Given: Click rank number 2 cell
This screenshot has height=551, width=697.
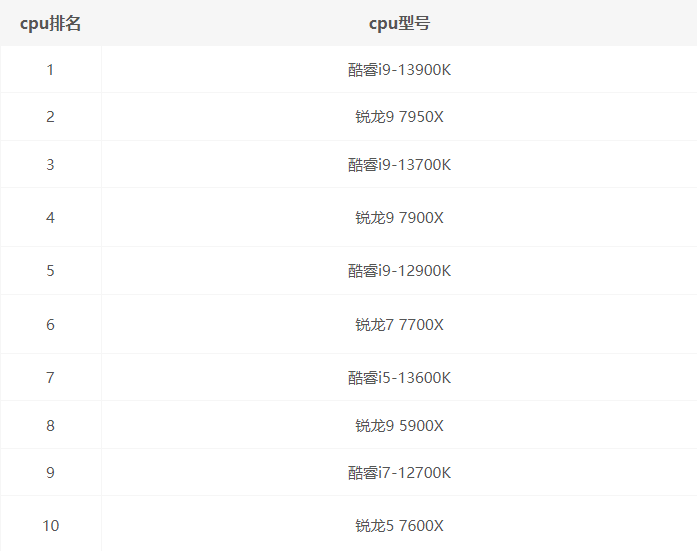Looking at the screenshot, I should 50,117.
